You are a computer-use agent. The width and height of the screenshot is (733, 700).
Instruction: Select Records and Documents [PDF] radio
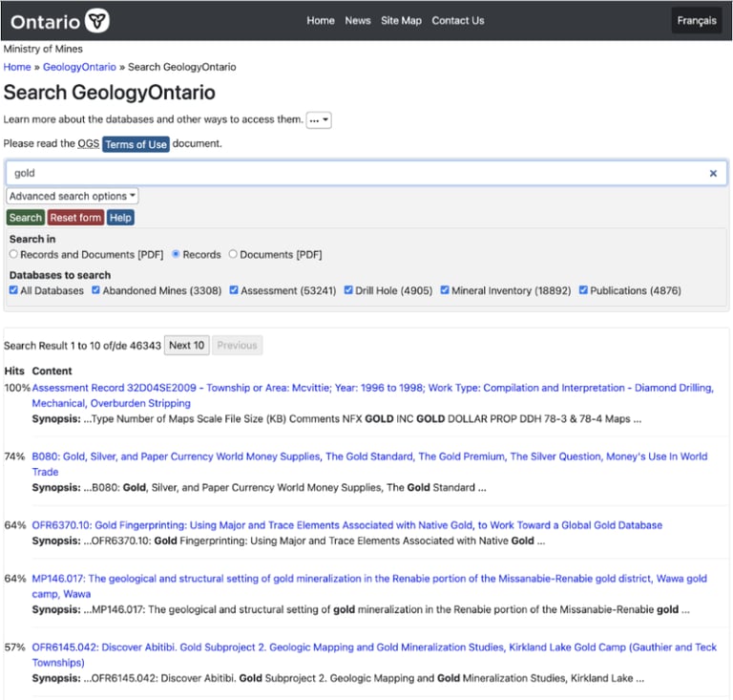[13, 254]
